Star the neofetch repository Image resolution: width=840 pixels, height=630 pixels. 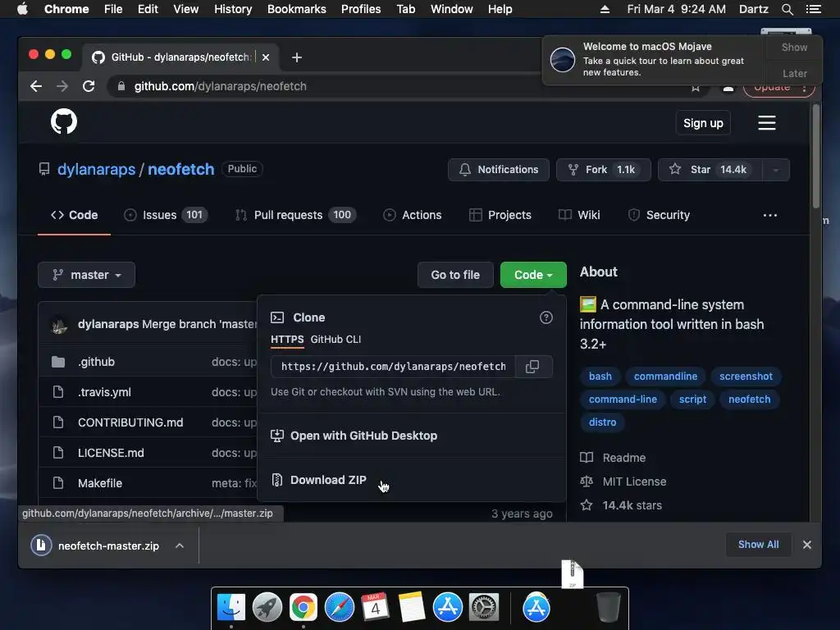710,170
